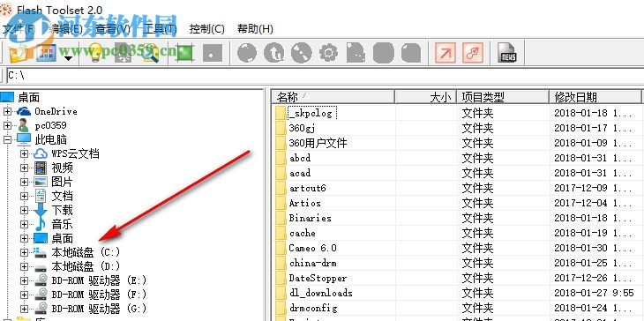The height and width of the screenshot is (321, 644).
Task: Collapse the 此电脑 tree node
Action: point(7,139)
